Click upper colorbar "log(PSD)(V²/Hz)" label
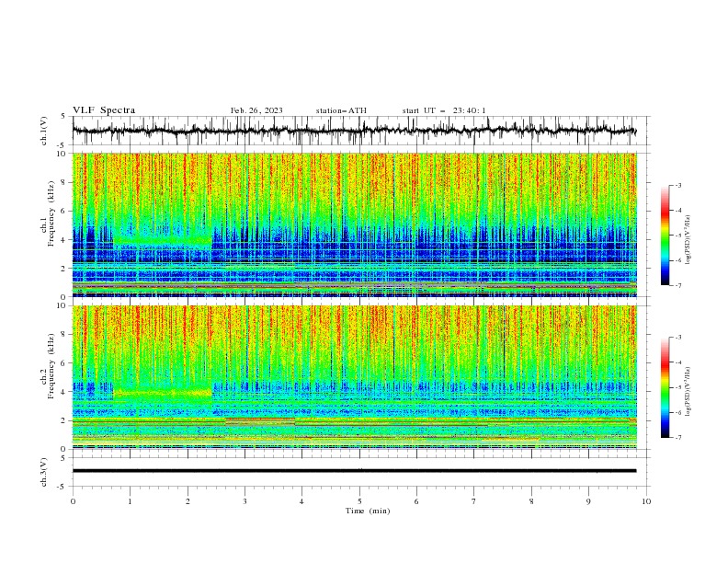This screenshot has width=728, height=563. pyautogui.click(x=688, y=240)
